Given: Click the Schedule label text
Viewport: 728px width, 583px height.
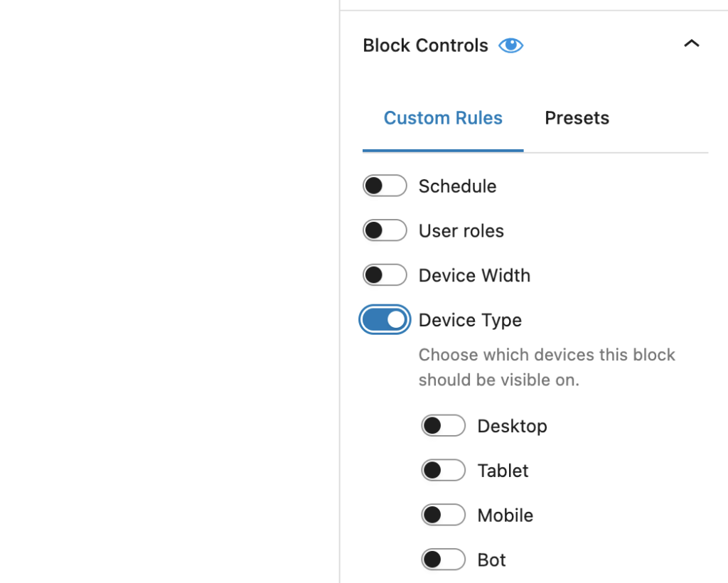Looking at the screenshot, I should 457,186.
